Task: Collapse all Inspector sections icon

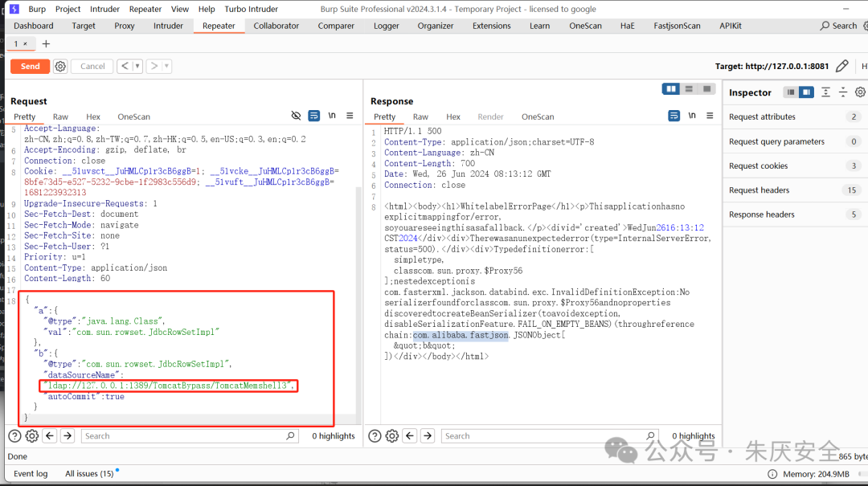Action: [842, 92]
